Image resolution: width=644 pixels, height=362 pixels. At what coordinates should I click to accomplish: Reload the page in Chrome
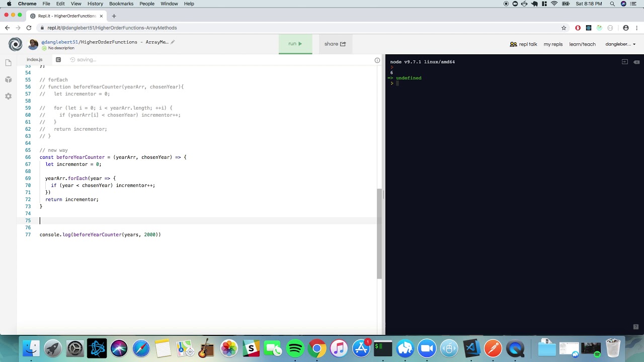(x=29, y=28)
